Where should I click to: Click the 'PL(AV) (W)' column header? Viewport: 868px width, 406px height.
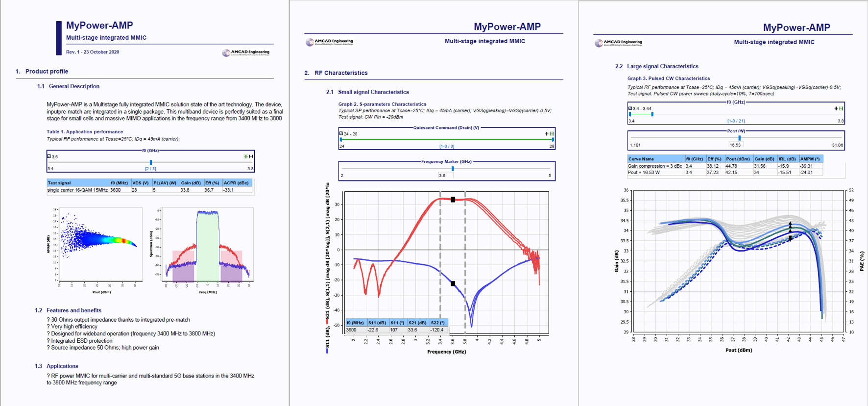pyautogui.click(x=166, y=183)
